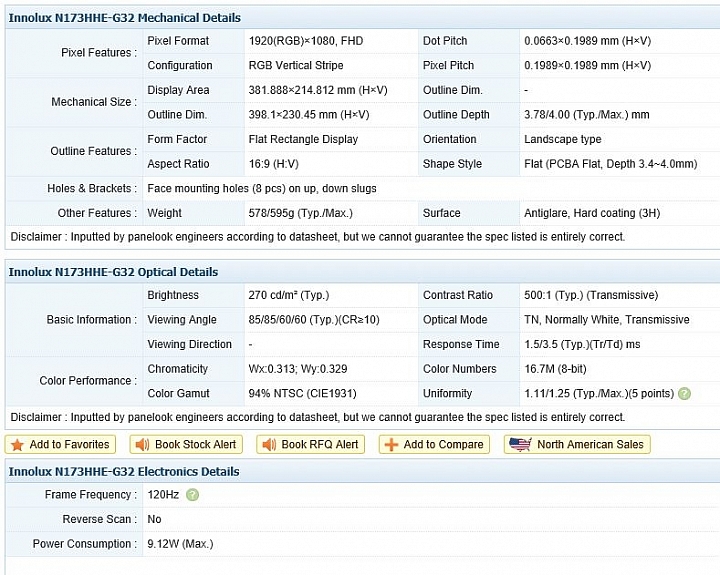Select the pixel format value 1920(RGB)×1080, FHD

[306, 41]
